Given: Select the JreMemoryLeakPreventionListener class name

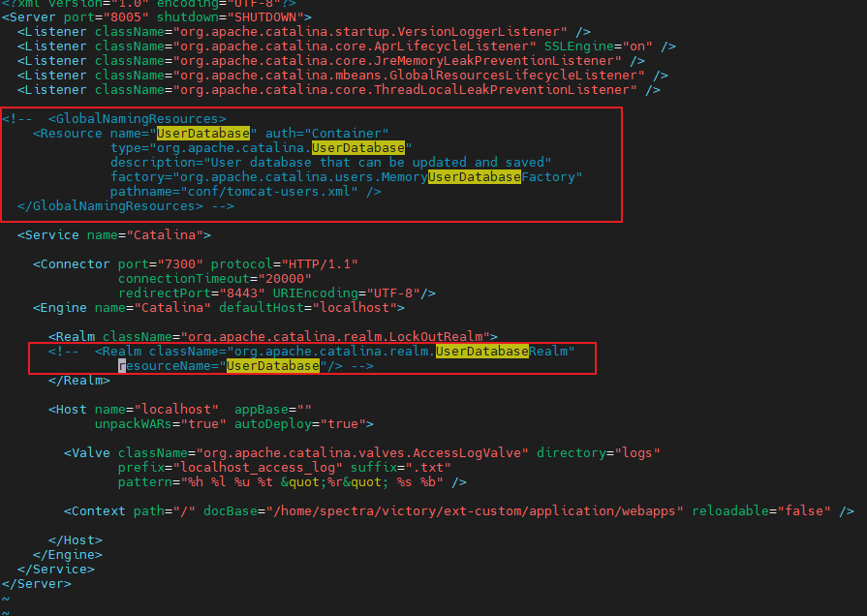Looking at the screenshot, I should coord(397,61).
